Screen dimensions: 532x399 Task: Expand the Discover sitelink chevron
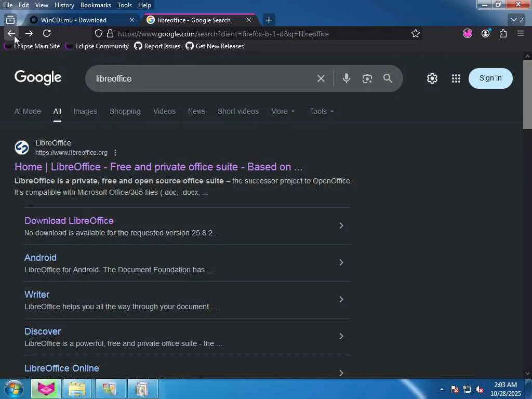341,336
